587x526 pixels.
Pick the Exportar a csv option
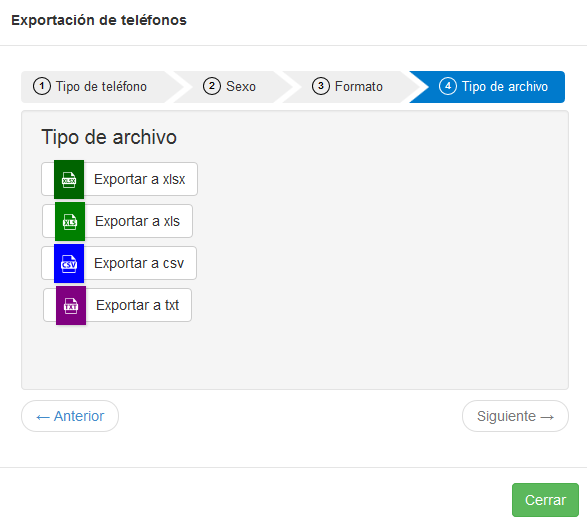(x=119, y=263)
